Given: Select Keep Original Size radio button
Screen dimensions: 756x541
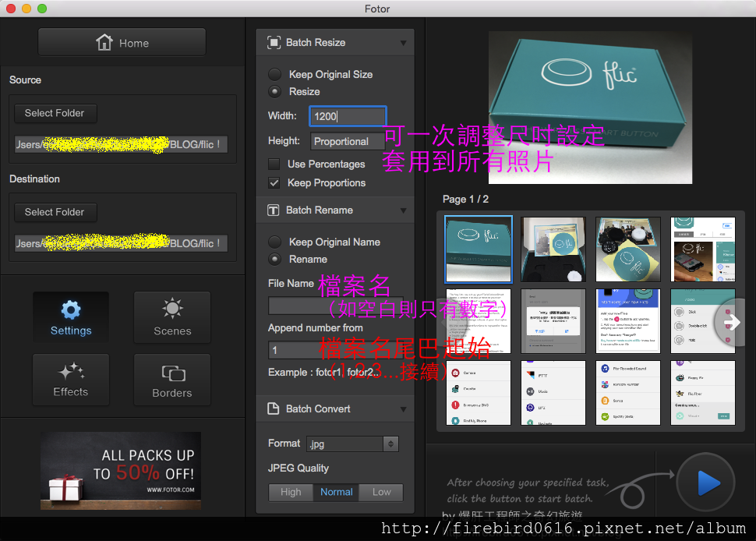Looking at the screenshot, I should click(275, 74).
